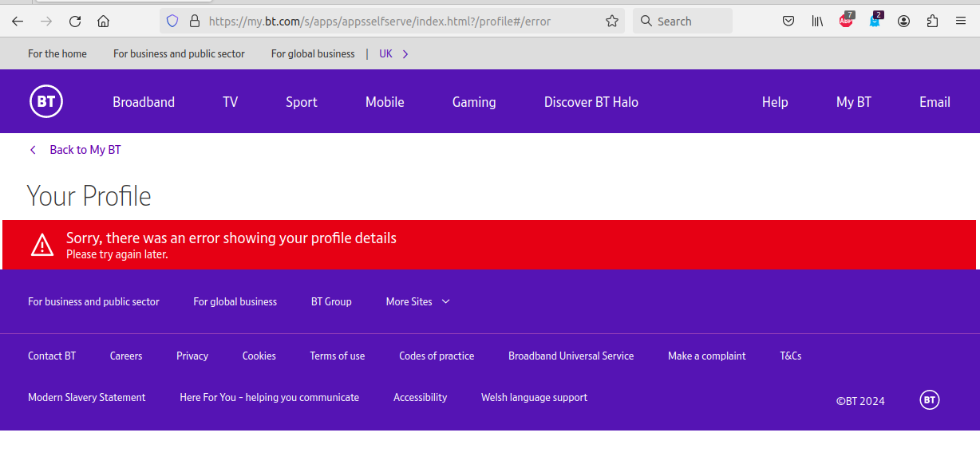Open the extensions puzzle icon
The width and height of the screenshot is (980, 460).
coord(932,22)
